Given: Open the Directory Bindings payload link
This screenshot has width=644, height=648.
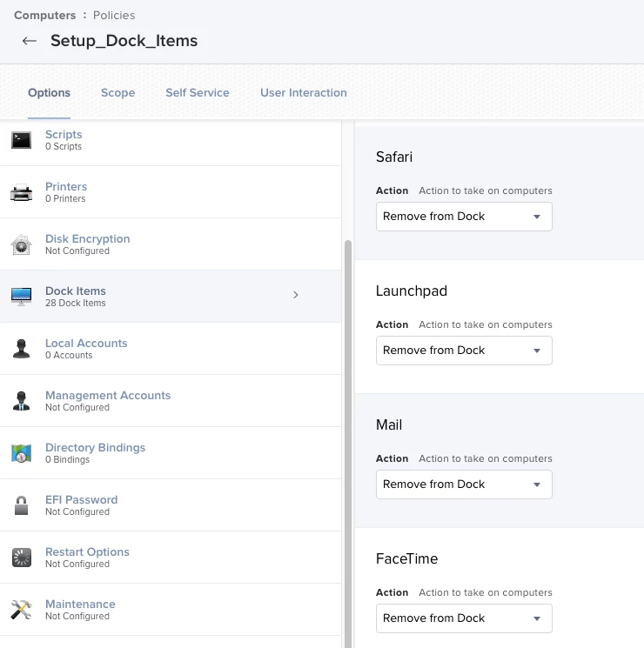Looking at the screenshot, I should [x=95, y=447].
